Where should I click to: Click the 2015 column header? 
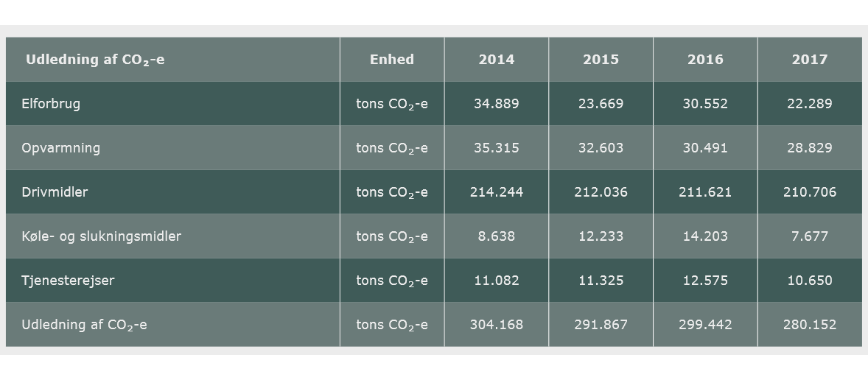[x=601, y=59]
